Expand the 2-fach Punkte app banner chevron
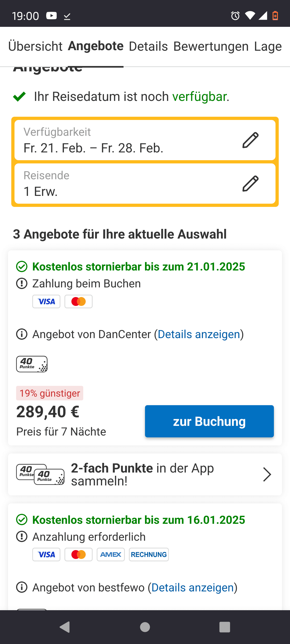This screenshot has width=290, height=644. 267,474
